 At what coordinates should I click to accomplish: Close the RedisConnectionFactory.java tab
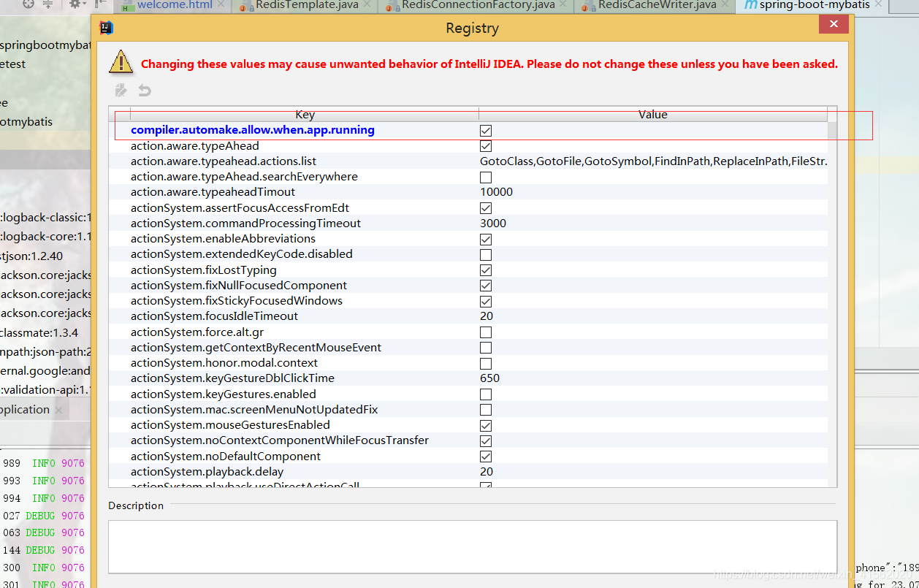click(564, 5)
